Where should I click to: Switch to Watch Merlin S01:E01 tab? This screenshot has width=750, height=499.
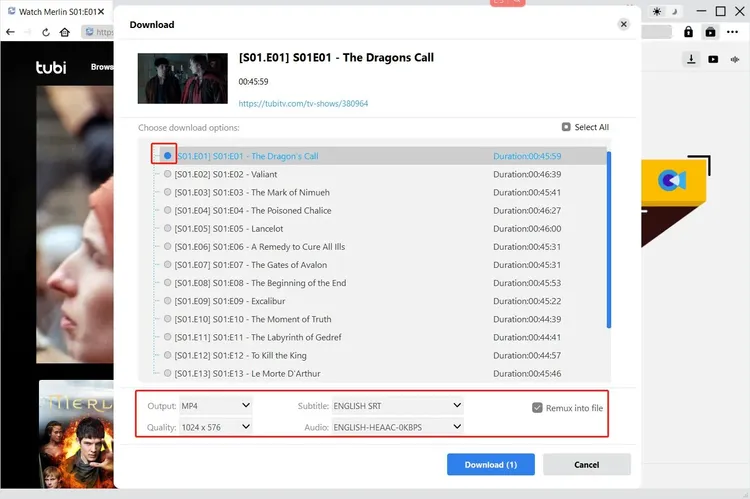pos(55,11)
